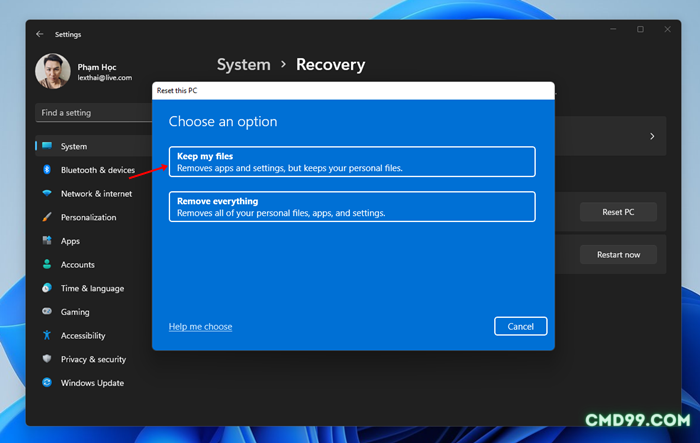Click the System breadcrumb link

(244, 65)
